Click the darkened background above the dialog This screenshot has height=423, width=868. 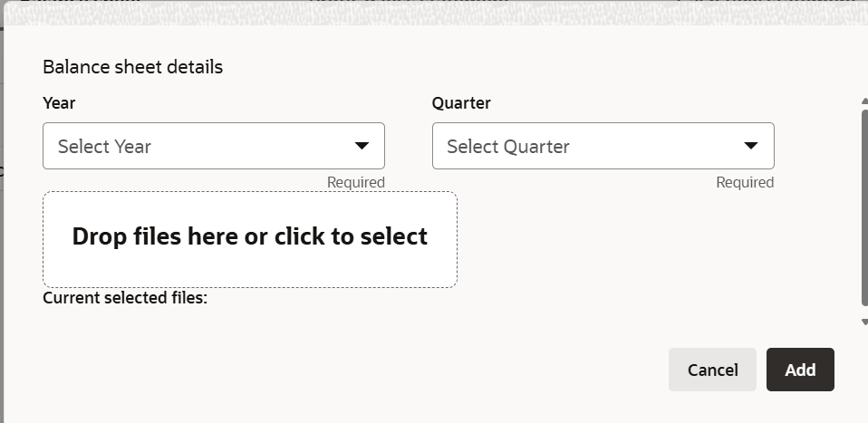(435, 11)
